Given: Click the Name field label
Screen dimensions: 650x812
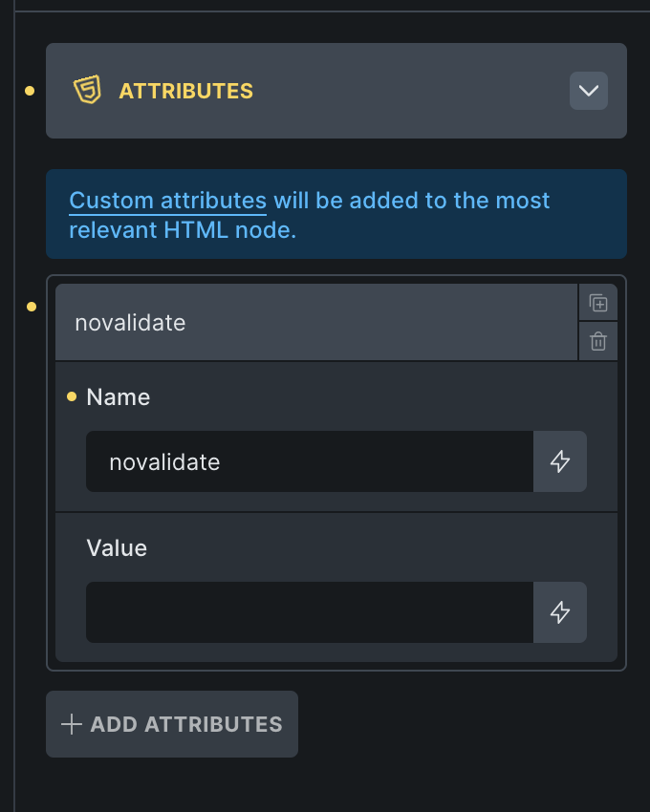Looking at the screenshot, I should pos(118,396).
